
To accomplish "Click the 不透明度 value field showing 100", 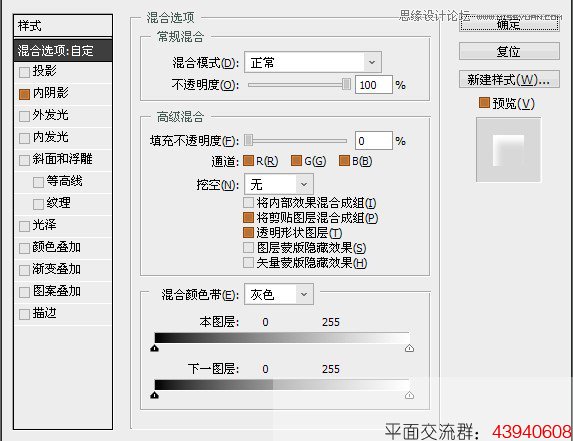I will click(x=374, y=85).
